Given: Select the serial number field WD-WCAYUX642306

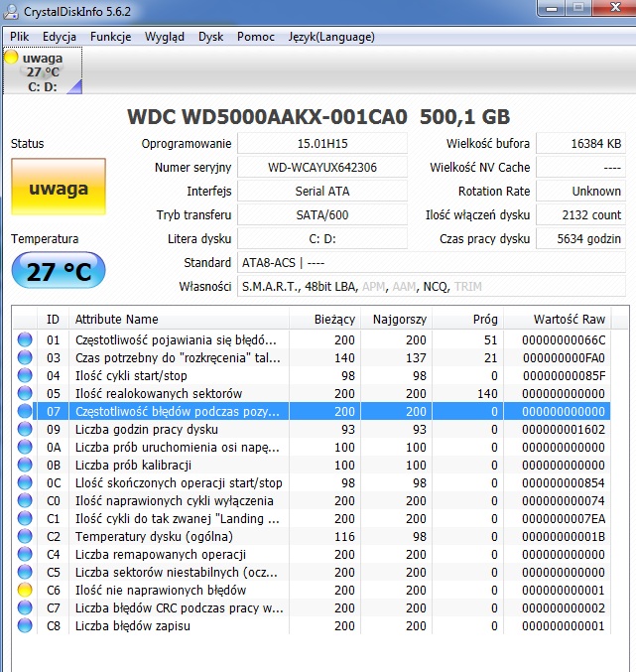Looking at the screenshot, I should coord(322,168).
